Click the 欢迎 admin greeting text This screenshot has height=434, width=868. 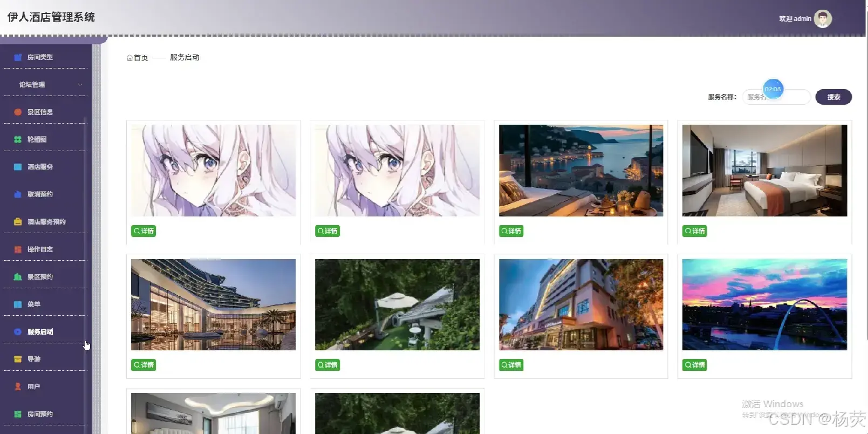pos(795,19)
